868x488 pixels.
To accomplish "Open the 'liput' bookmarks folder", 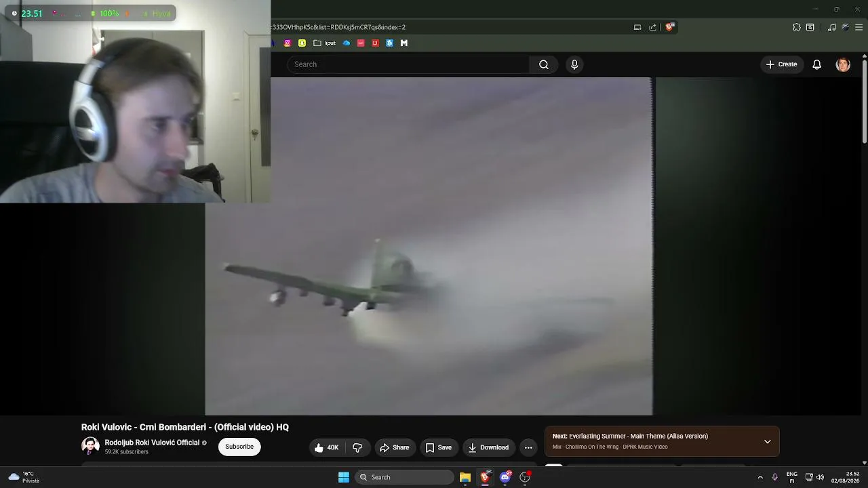I will click(x=325, y=43).
